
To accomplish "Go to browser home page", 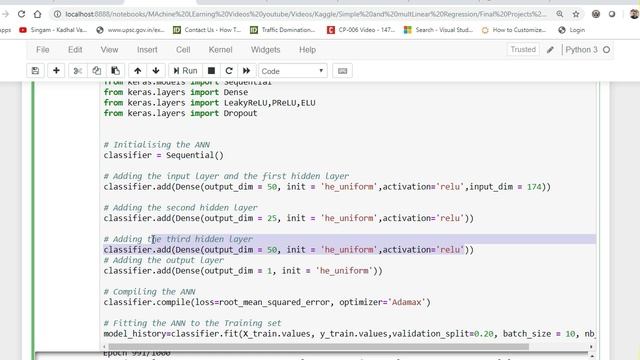I will coord(38,14).
